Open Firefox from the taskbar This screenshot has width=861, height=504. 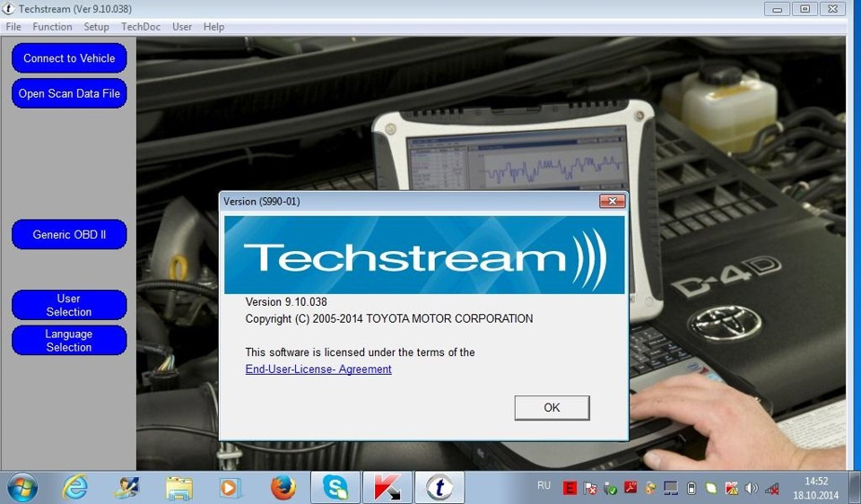click(x=283, y=488)
